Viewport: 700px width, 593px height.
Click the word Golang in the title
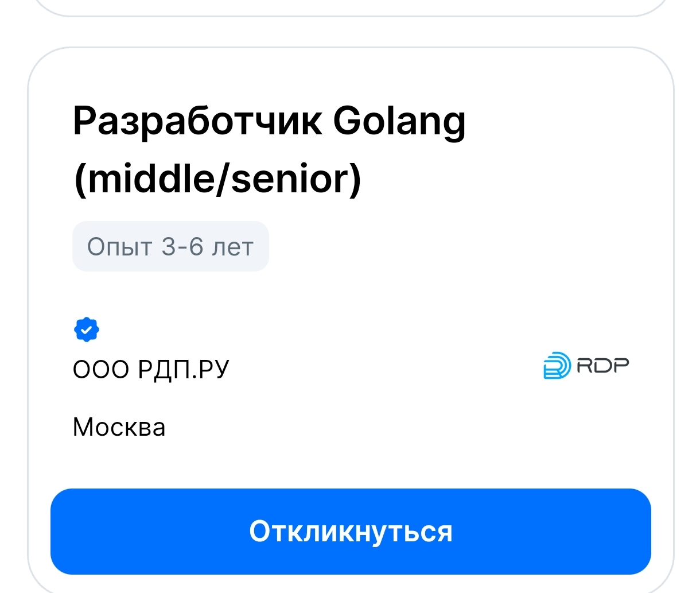tap(399, 122)
